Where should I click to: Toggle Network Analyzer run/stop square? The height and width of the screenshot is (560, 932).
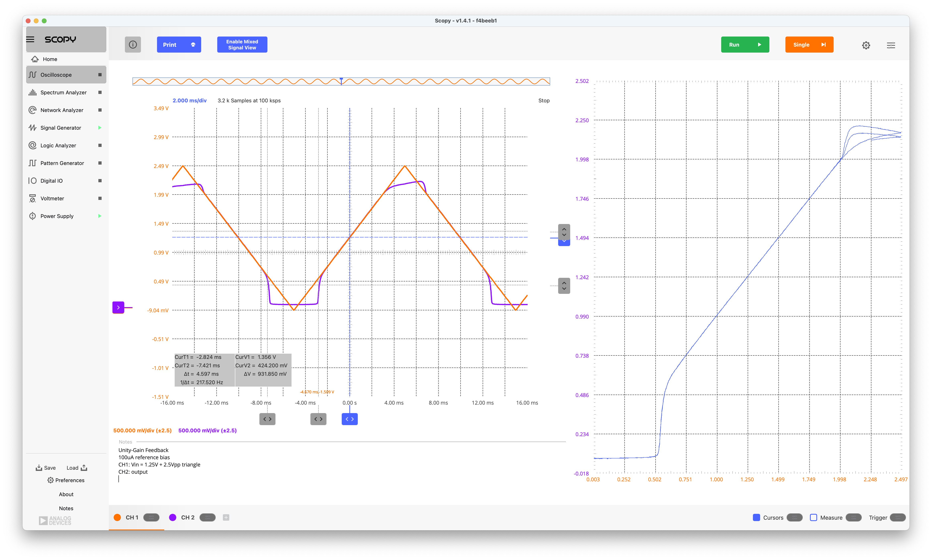(100, 110)
